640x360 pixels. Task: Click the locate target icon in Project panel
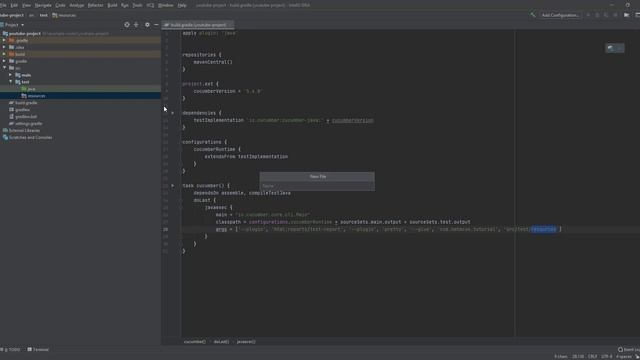pyautogui.click(x=127, y=25)
